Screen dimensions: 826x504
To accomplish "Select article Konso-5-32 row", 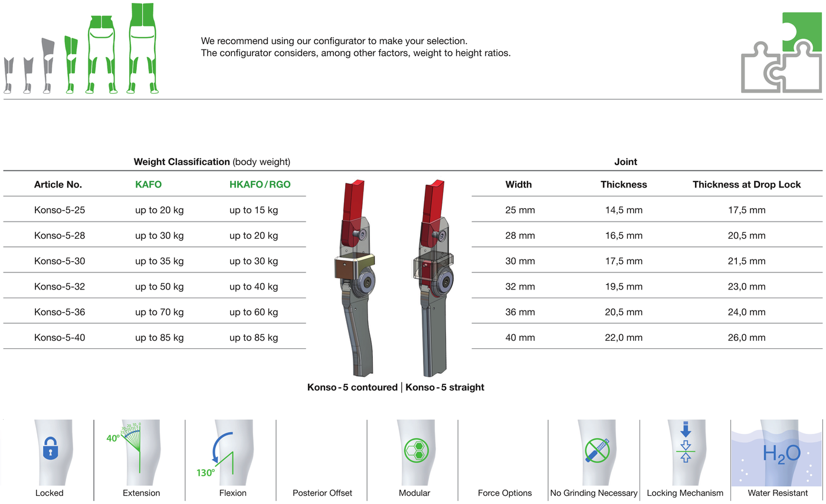I will pos(155,286).
